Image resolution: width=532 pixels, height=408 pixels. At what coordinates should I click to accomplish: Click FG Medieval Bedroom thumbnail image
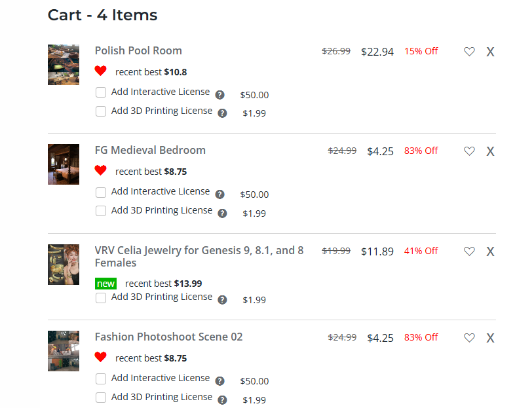point(64,164)
